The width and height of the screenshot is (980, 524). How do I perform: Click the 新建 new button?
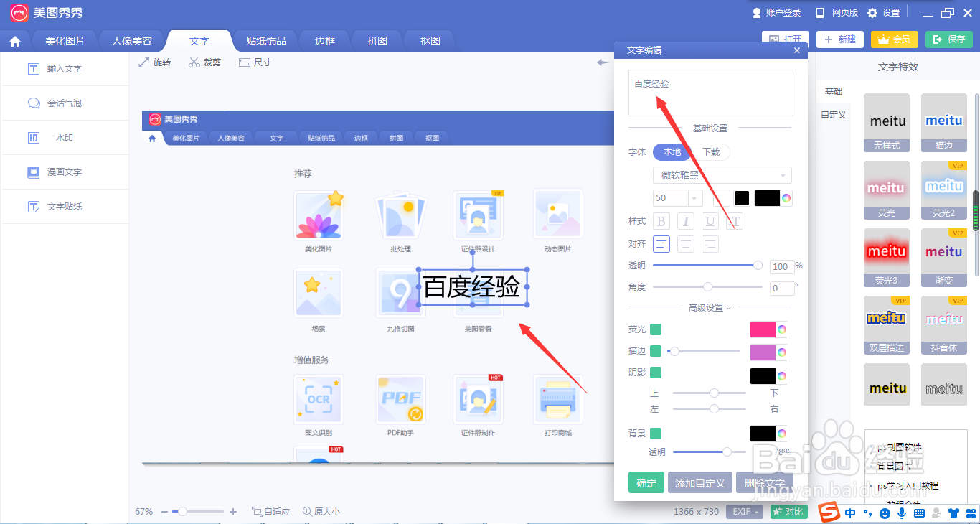click(840, 39)
